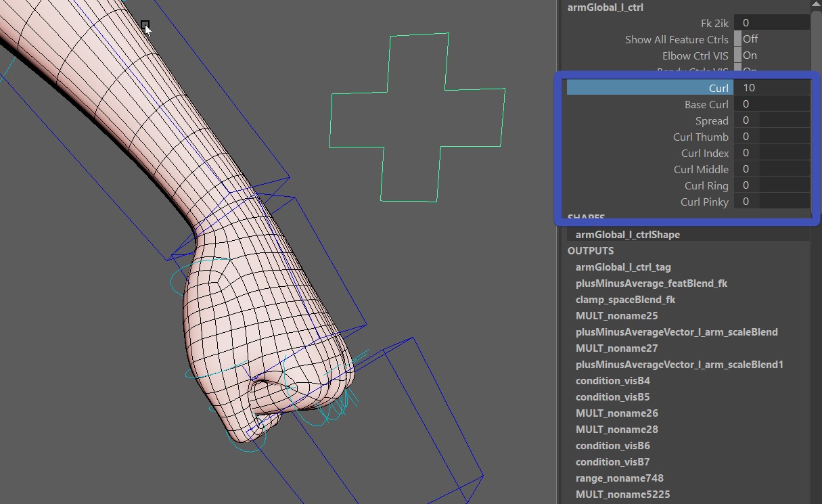Select the Elbow Ctrl VIS attribute label
Screen dimensions: 822x504
pos(695,55)
